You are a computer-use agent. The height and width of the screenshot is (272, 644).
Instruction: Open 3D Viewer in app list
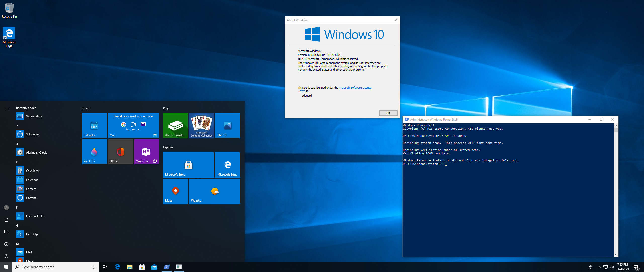(45, 134)
